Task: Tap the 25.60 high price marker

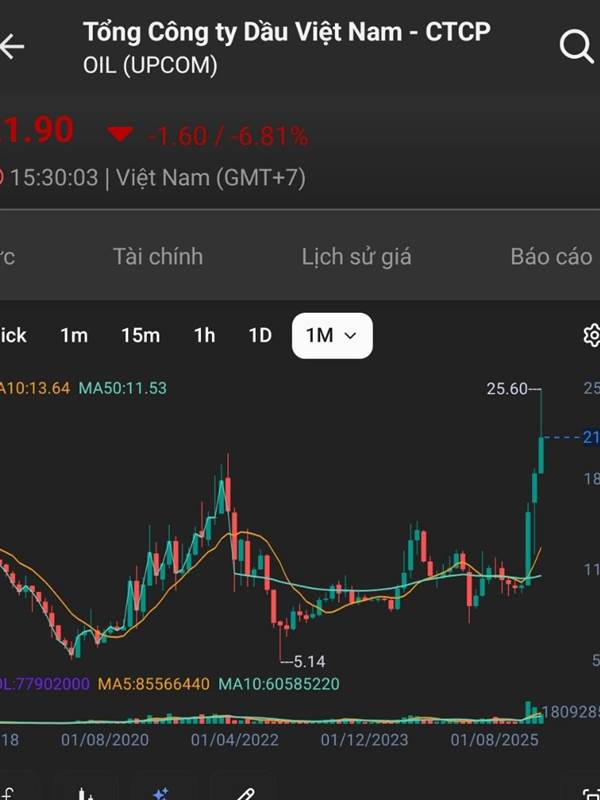Action: click(507, 389)
